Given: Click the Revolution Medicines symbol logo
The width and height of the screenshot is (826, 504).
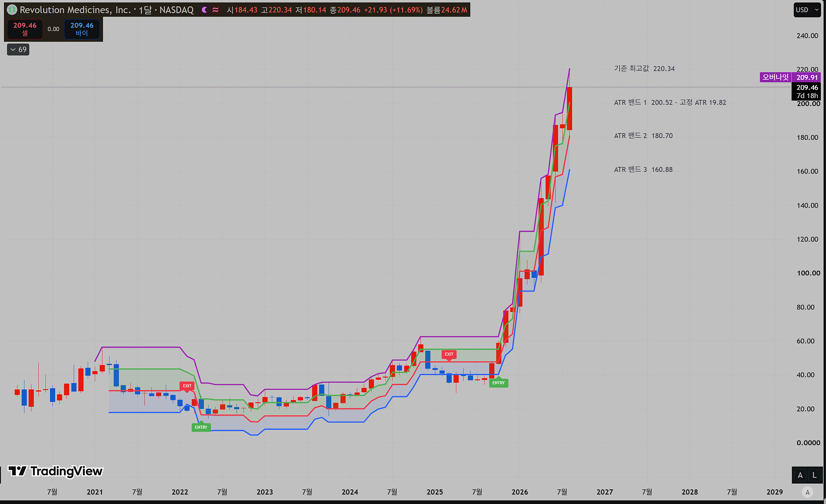Looking at the screenshot, I should (12, 9).
